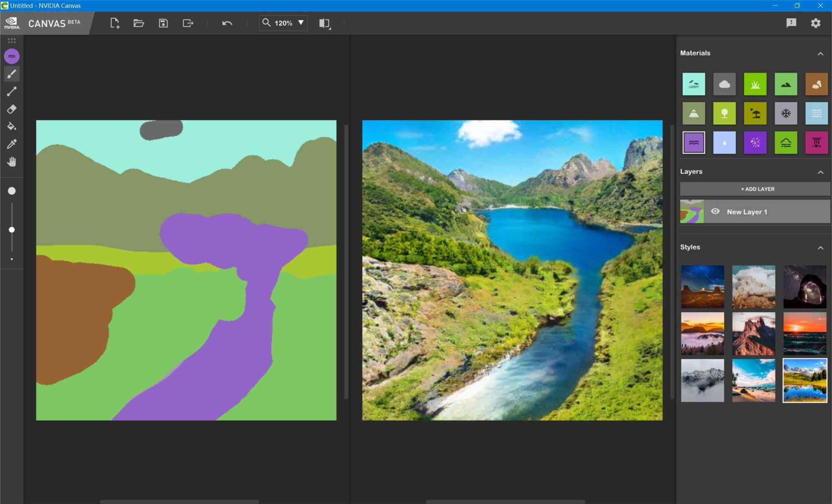Select the Brush tool in toolbar
832x504 pixels.
(12, 74)
